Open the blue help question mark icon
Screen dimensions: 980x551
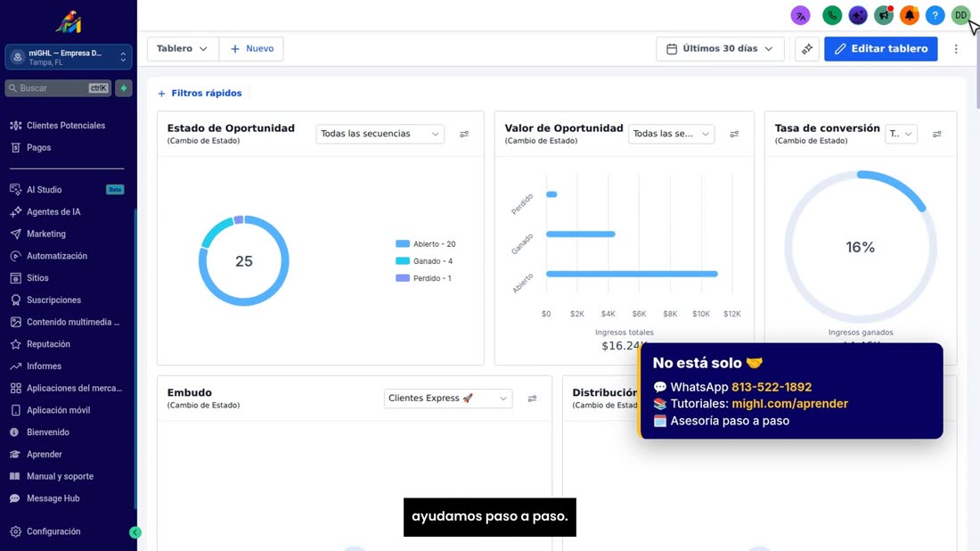point(935,16)
